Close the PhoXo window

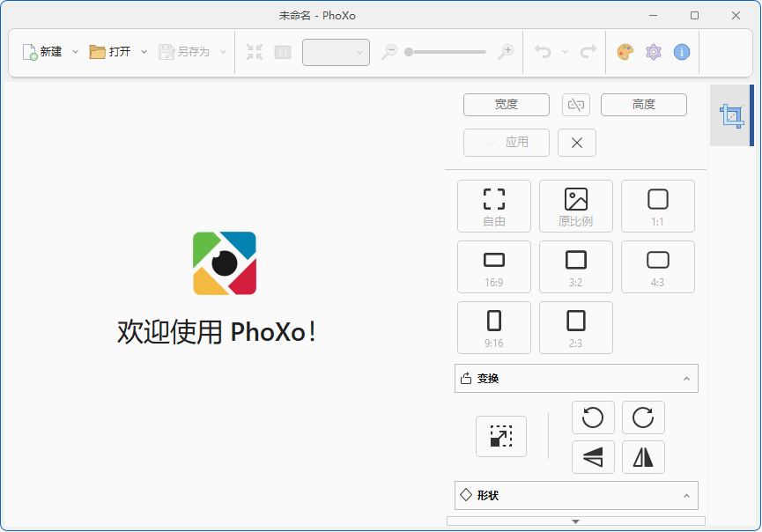click(736, 16)
